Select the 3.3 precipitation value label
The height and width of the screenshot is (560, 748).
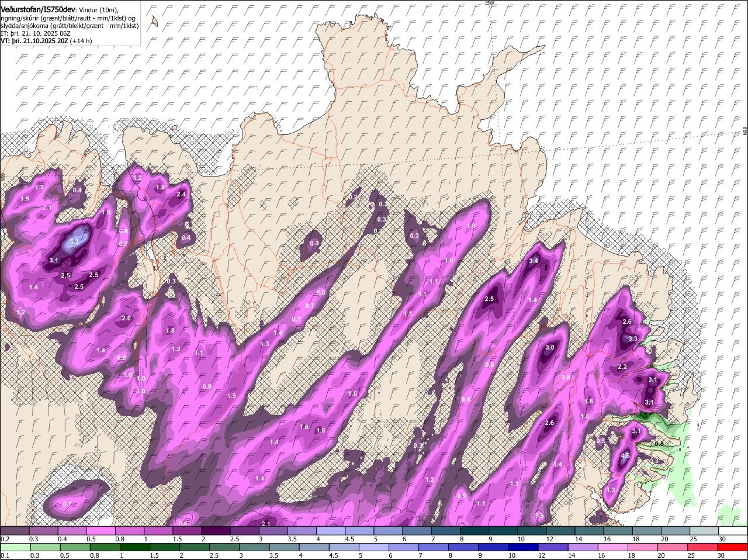632,338
